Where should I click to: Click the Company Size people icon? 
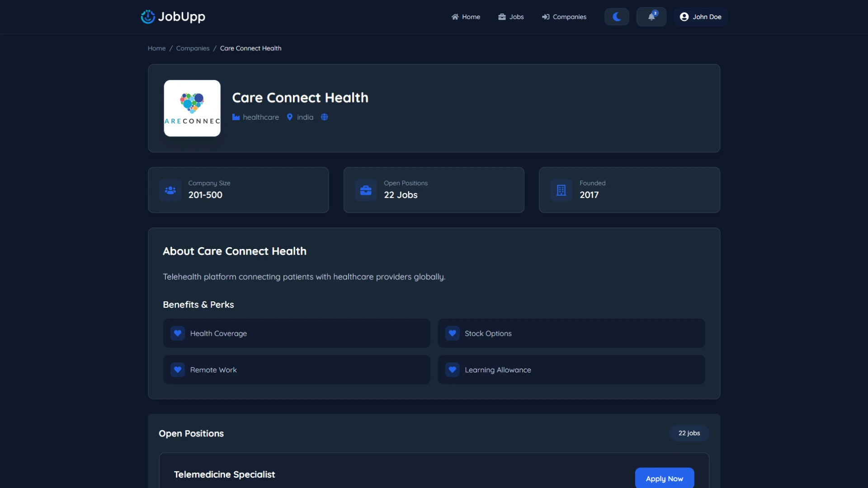170,190
